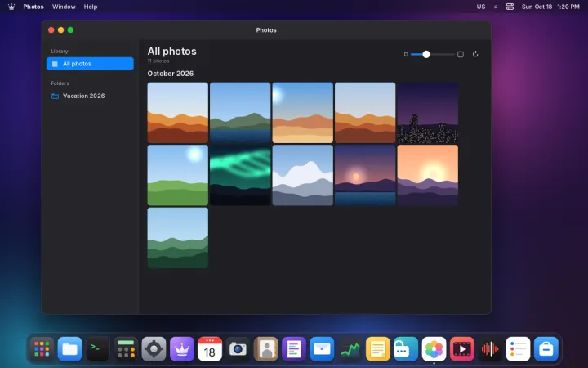588x368 pixels.
Task: Select All photos in the sidebar
Action: (x=90, y=64)
